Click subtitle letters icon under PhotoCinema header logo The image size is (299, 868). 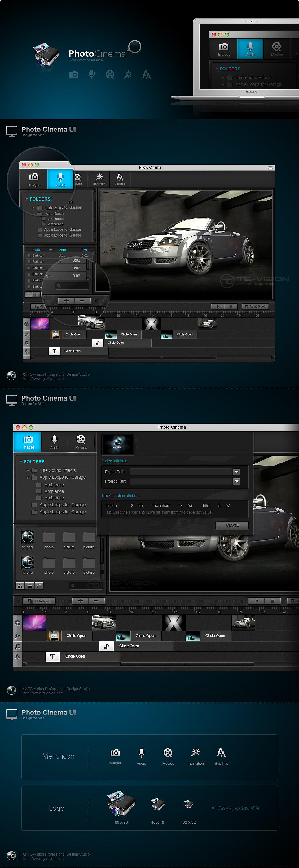[147, 74]
